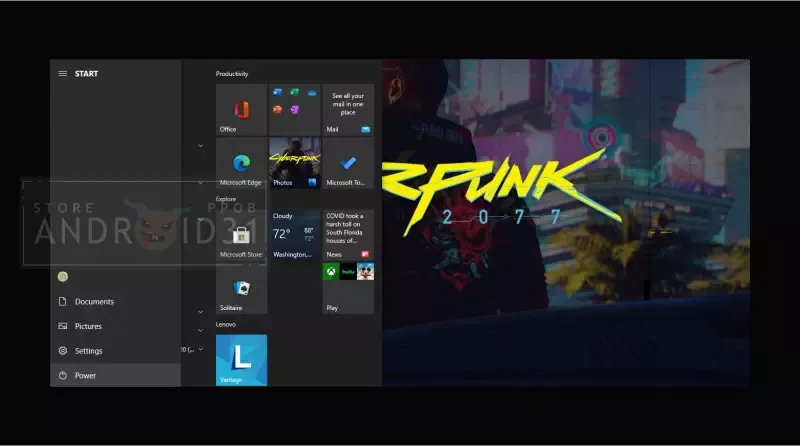Open Pictures from the Start sidebar
Screen dimensions: 800x446
115,326
